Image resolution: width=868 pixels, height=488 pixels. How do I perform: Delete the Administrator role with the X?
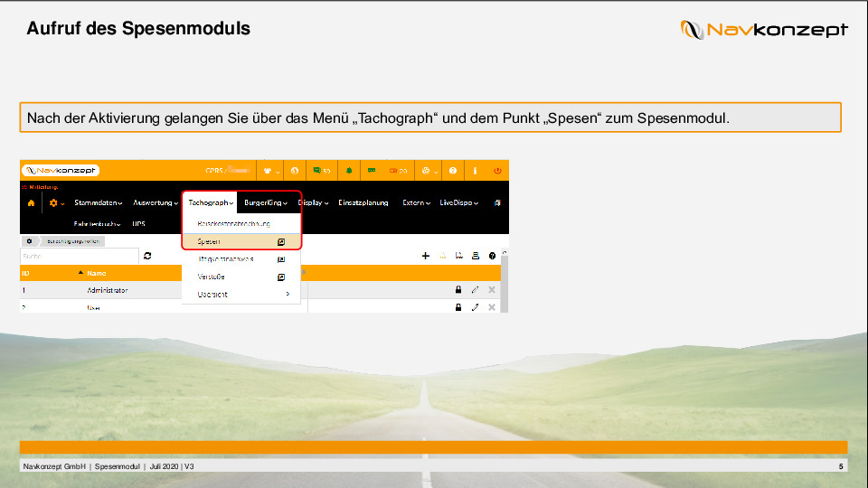click(x=492, y=290)
